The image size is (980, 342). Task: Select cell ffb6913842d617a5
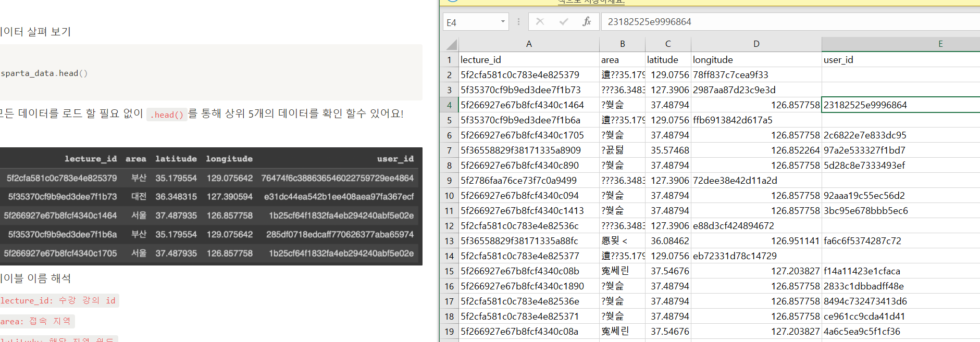point(756,120)
